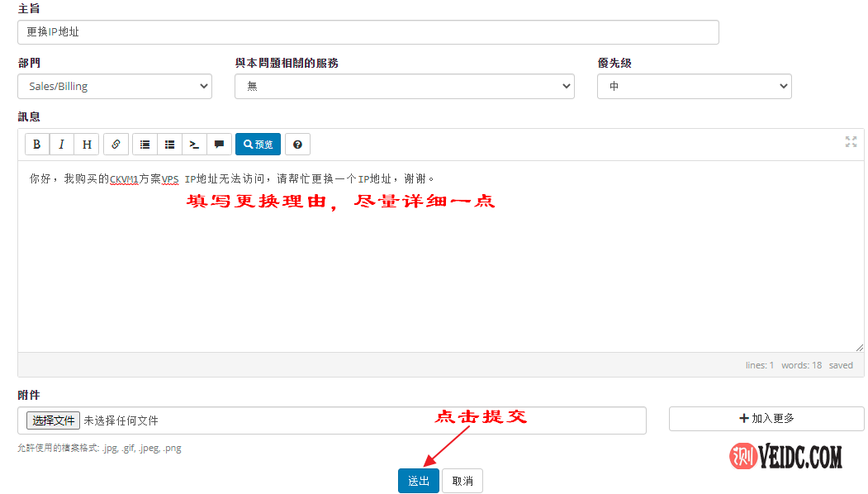Insert code block icon
Viewport: 868px width, 494px height.
tap(194, 145)
